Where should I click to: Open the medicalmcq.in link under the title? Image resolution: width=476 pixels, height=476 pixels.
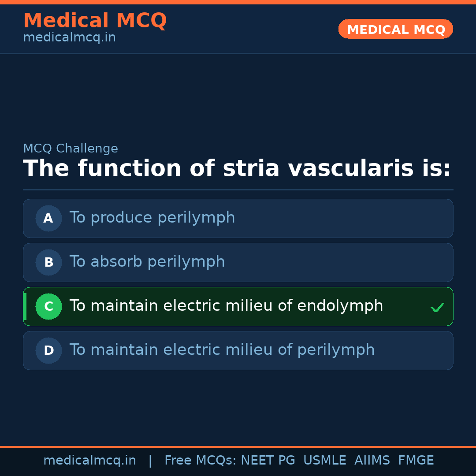[69, 38]
